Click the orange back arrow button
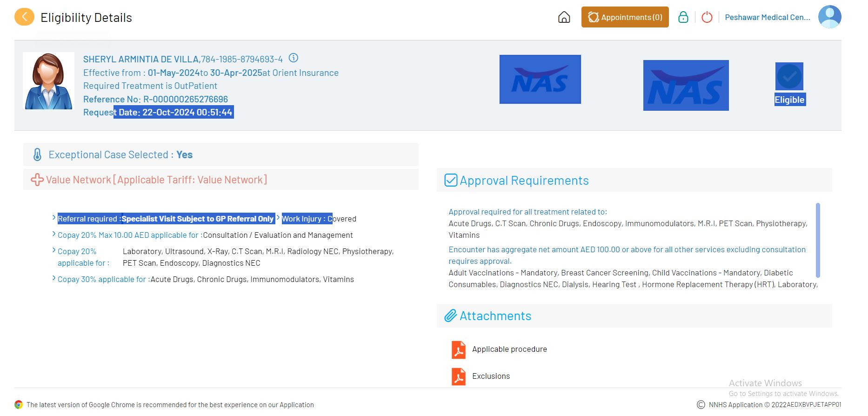This screenshot has width=868, height=416. [24, 17]
